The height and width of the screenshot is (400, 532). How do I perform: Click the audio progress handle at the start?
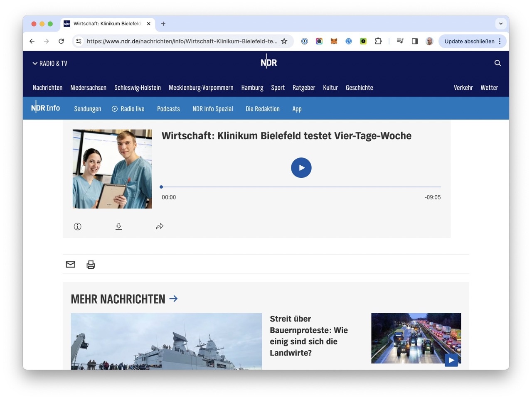coord(161,187)
